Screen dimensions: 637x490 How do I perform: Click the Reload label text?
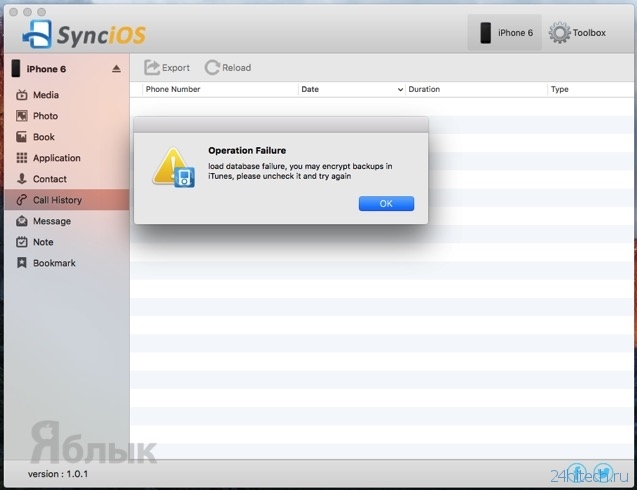click(x=236, y=68)
